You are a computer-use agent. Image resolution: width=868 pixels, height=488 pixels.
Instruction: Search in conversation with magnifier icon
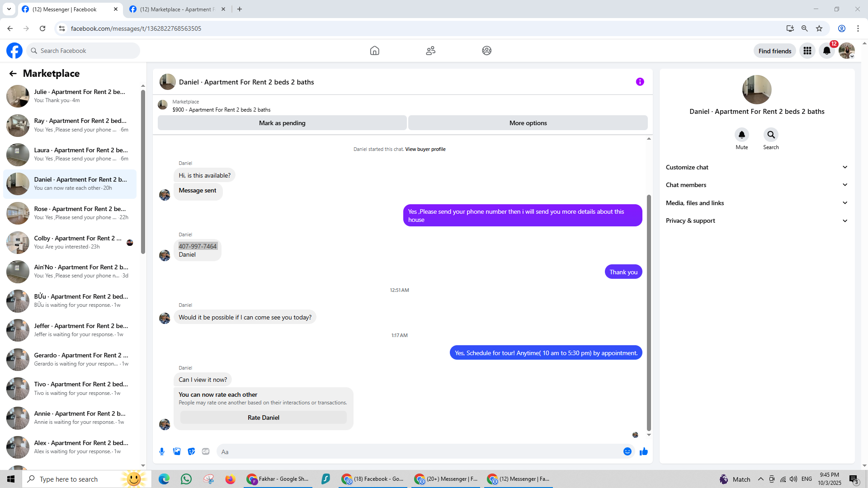click(x=771, y=135)
